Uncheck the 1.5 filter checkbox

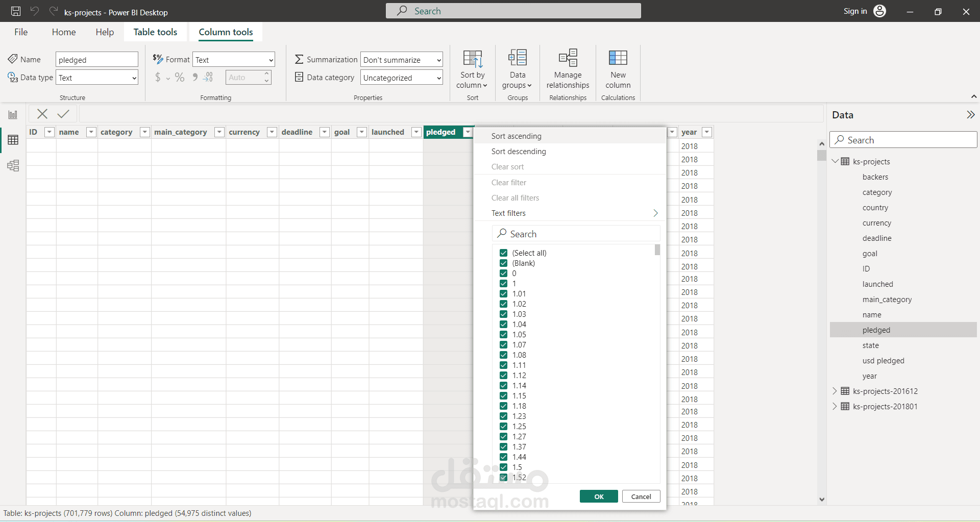coord(503,467)
